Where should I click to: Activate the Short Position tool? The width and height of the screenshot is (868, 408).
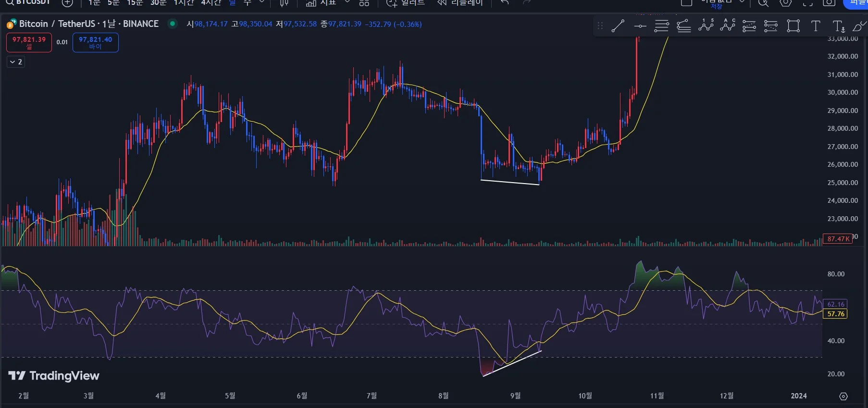point(771,26)
